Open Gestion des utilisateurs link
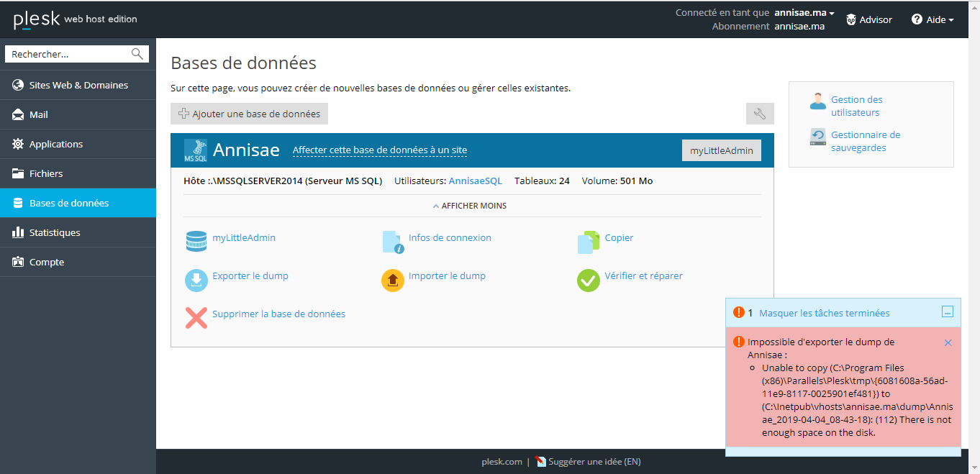980x474 pixels. click(857, 106)
